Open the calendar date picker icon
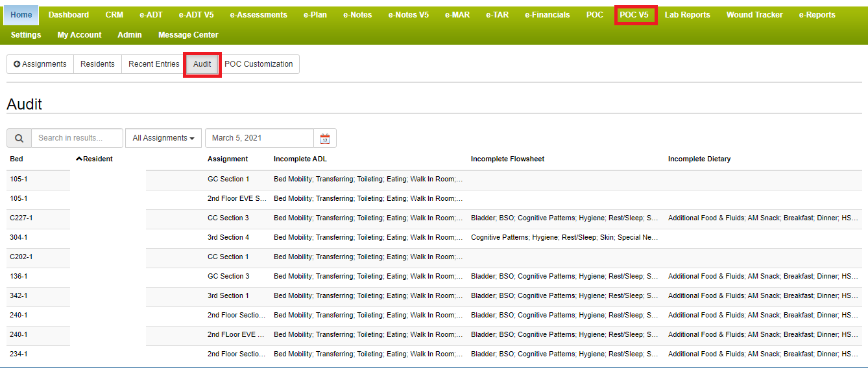The image size is (868, 368). [x=325, y=138]
